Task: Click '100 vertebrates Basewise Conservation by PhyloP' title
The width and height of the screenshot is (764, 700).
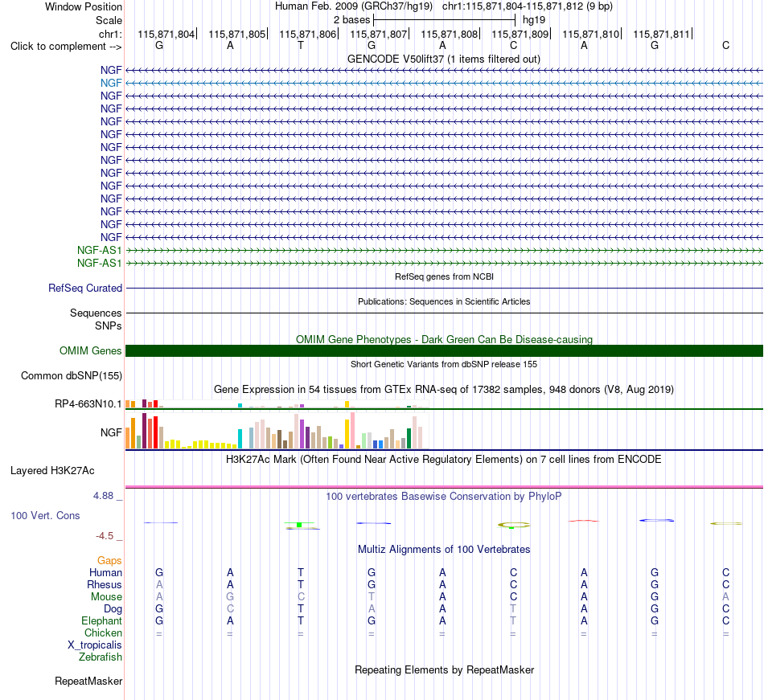Action: pos(444,496)
